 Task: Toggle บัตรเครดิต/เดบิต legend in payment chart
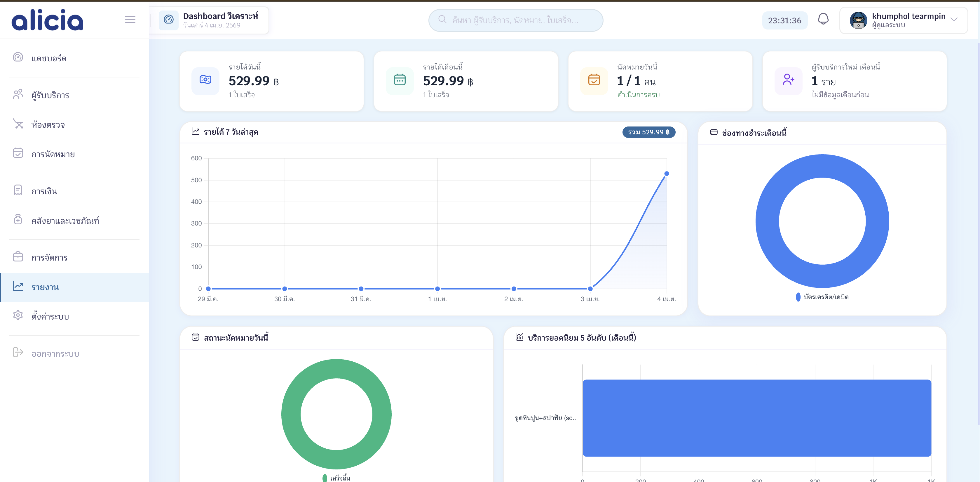822,297
